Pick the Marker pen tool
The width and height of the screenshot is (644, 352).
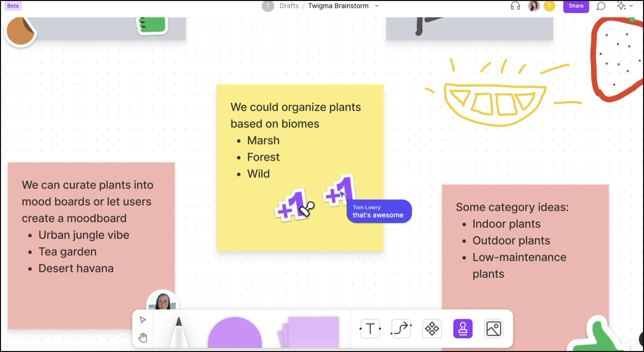pyautogui.click(x=179, y=332)
